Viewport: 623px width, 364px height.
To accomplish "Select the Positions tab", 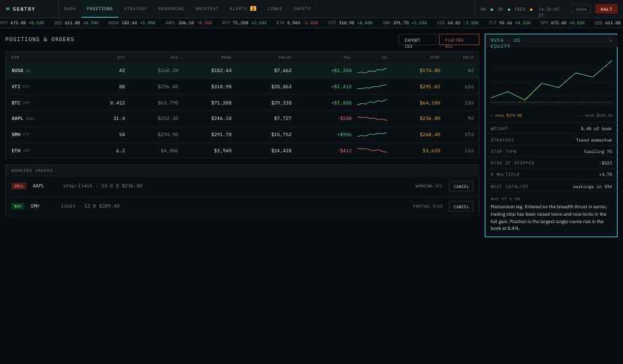I will 100,8.
